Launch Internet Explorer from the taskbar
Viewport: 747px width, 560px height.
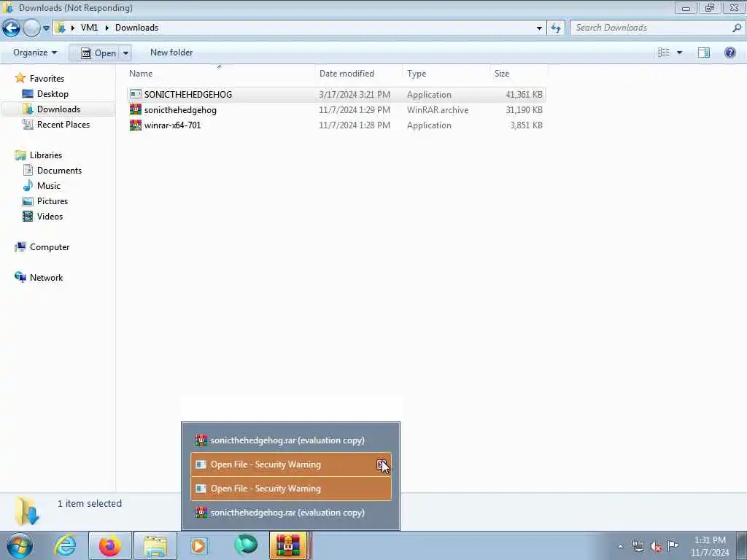(x=65, y=545)
